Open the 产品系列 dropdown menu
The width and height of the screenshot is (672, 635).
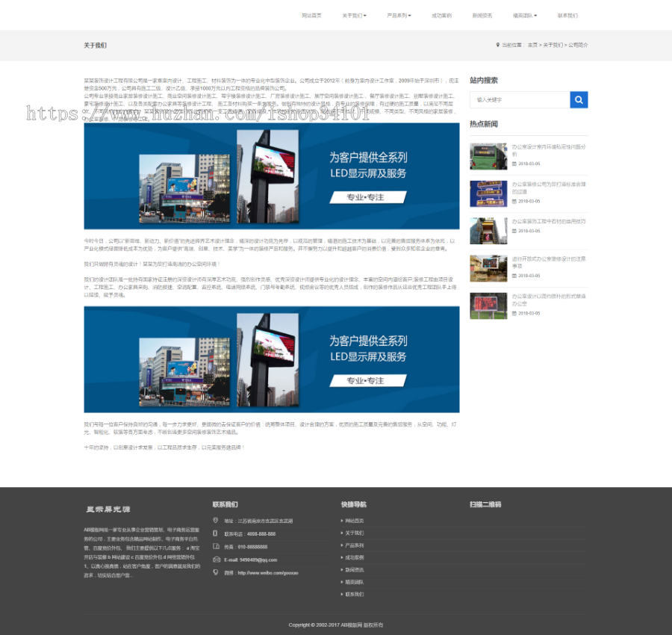(x=397, y=15)
